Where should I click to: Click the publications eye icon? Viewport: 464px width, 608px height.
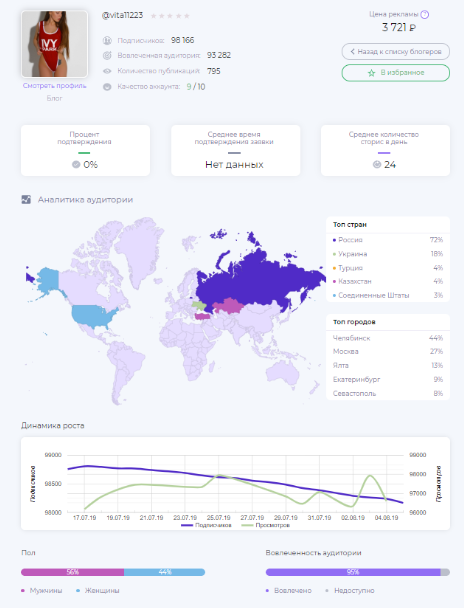107,71
